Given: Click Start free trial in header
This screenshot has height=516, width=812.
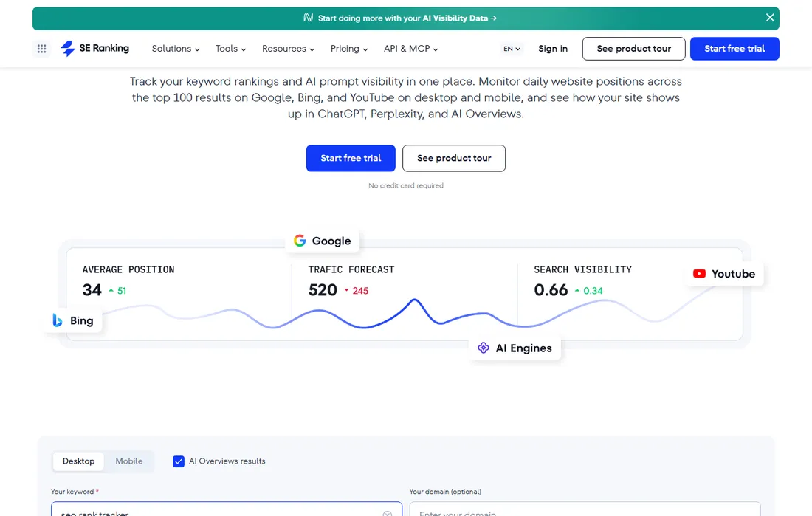Looking at the screenshot, I should pos(734,49).
